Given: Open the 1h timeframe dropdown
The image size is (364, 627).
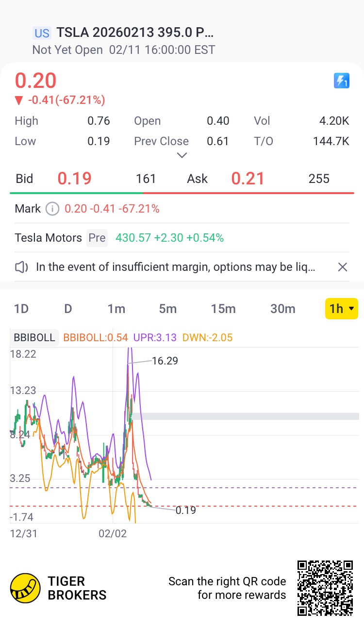Looking at the screenshot, I should (341, 309).
